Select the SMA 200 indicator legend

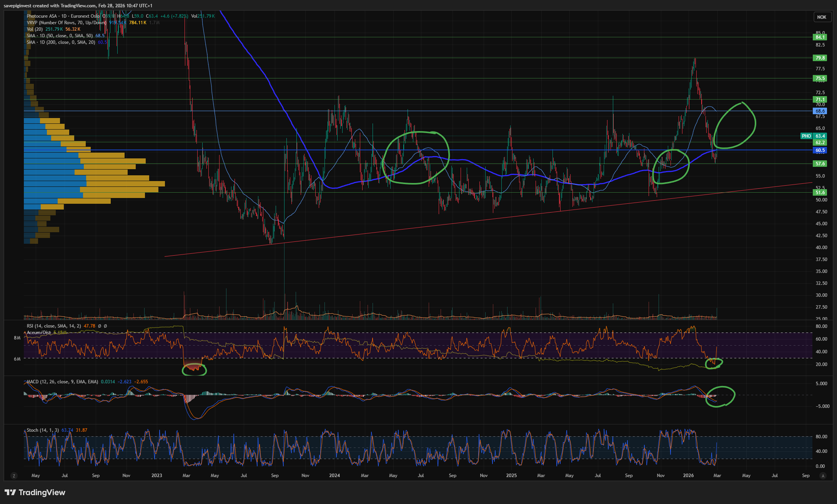pyautogui.click(x=61, y=42)
